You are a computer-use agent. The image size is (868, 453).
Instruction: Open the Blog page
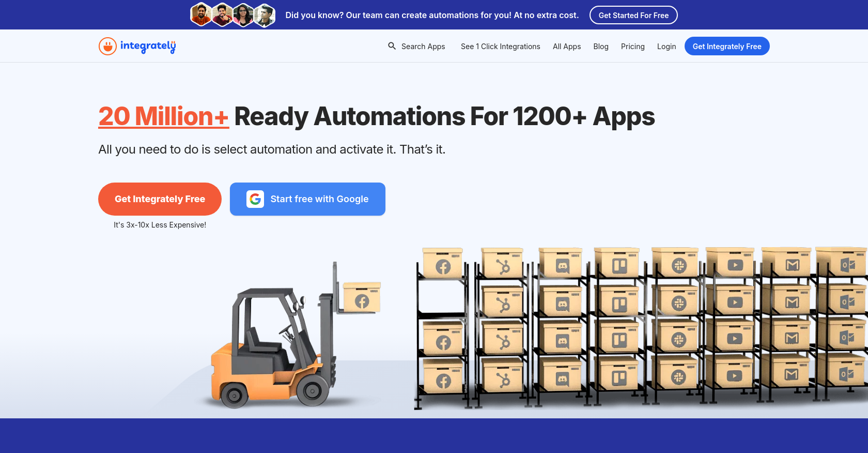[x=601, y=47]
